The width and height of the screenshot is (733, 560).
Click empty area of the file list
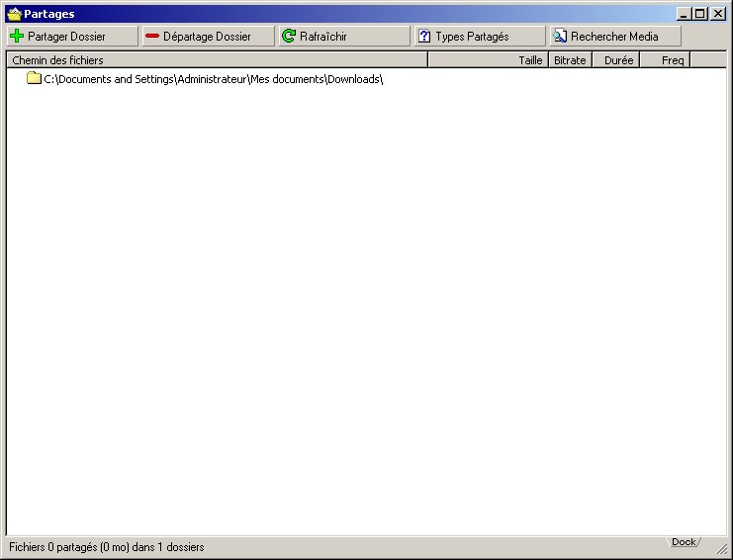(x=366, y=297)
